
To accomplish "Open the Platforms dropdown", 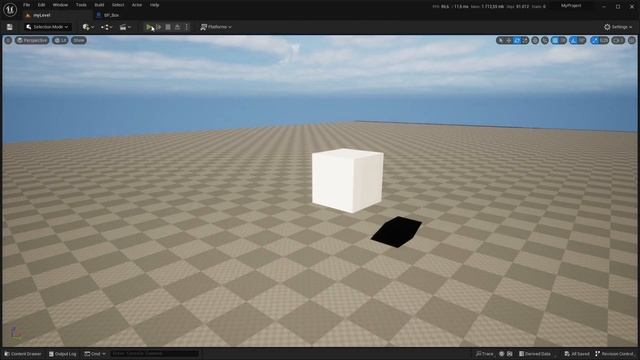I will pos(216,27).
